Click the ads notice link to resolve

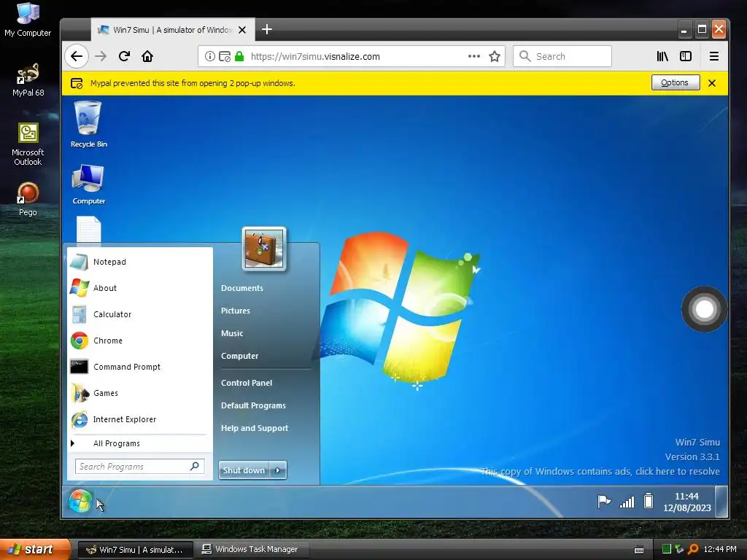point(600,472)
